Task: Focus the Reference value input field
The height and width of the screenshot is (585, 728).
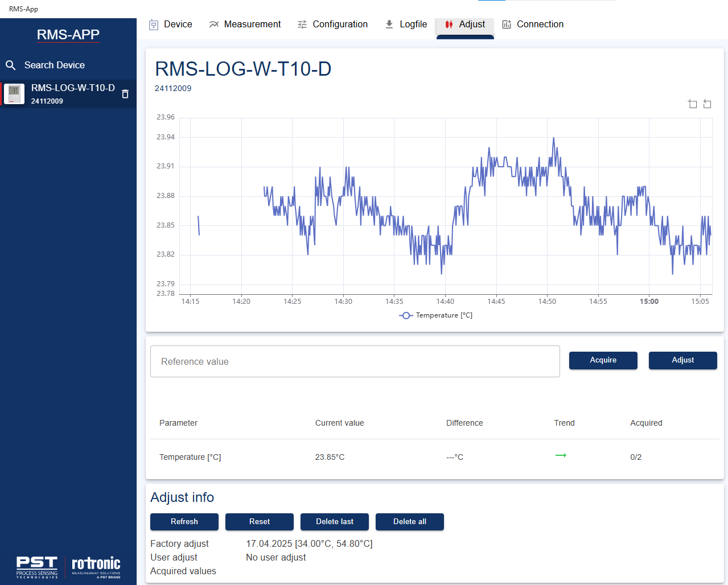Action: 355,361
